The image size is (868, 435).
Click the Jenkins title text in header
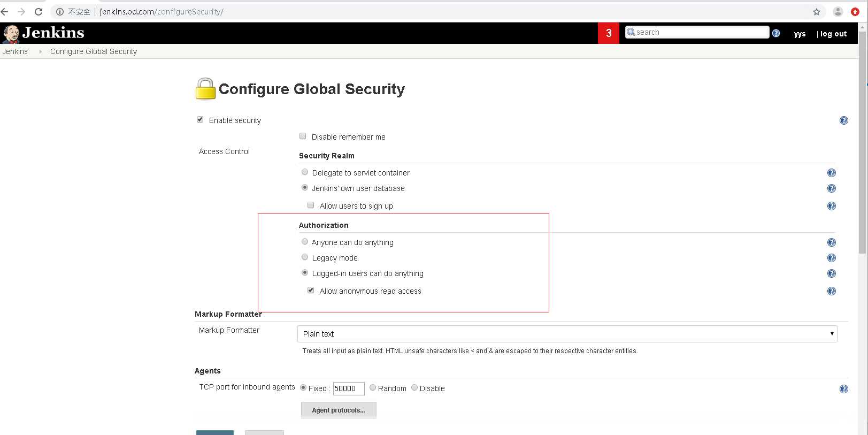53,33
